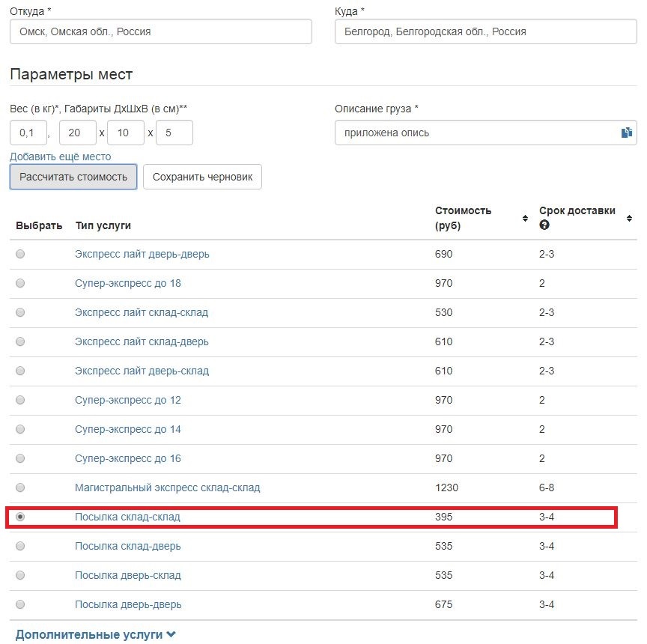Viewport: 647px width, 644px height.
Task: Expand the Дополнительные услуги section
Action: tap(96, 634)
